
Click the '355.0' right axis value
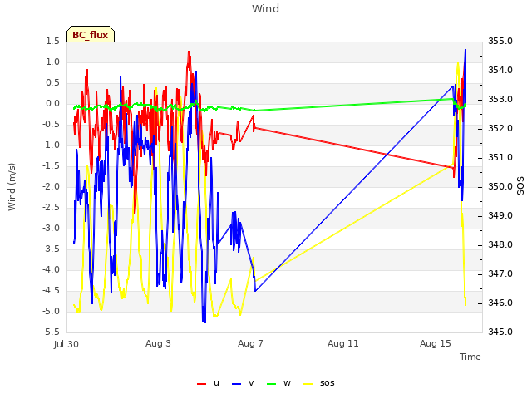500,41
